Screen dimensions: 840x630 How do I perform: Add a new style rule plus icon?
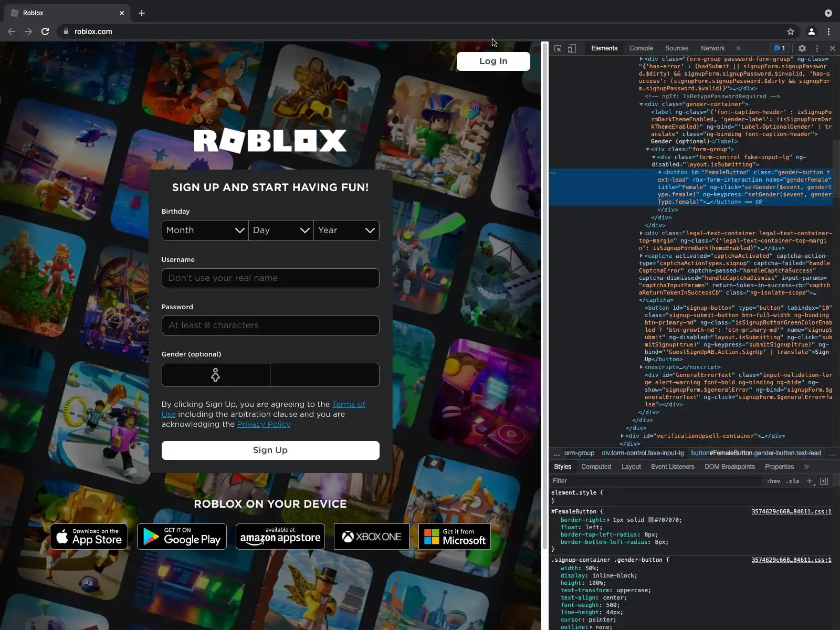pos(810,481)
